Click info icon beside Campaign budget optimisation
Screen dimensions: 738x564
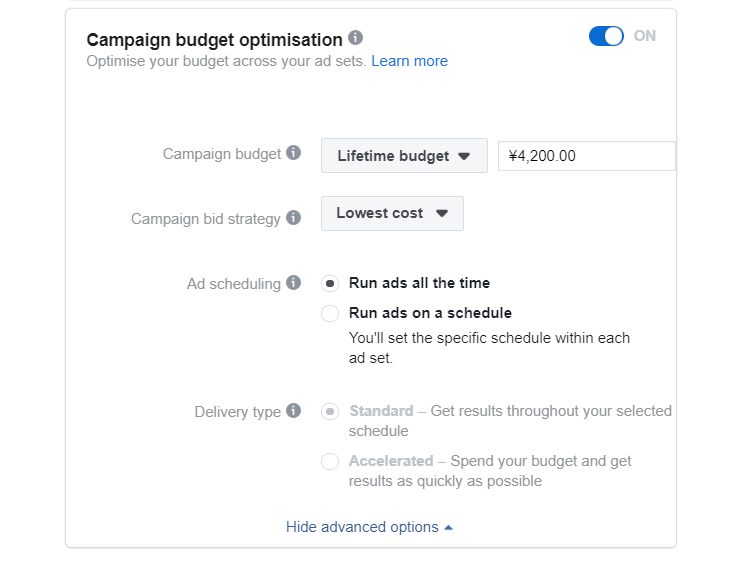point(355,38)
